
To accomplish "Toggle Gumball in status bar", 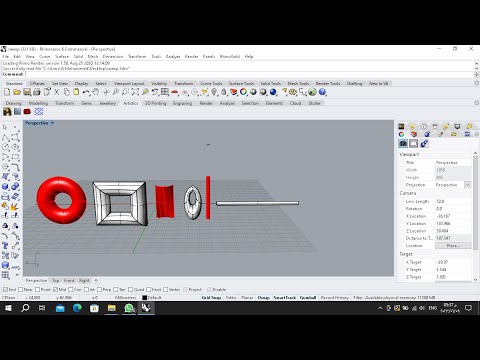I will click(308, 297).
